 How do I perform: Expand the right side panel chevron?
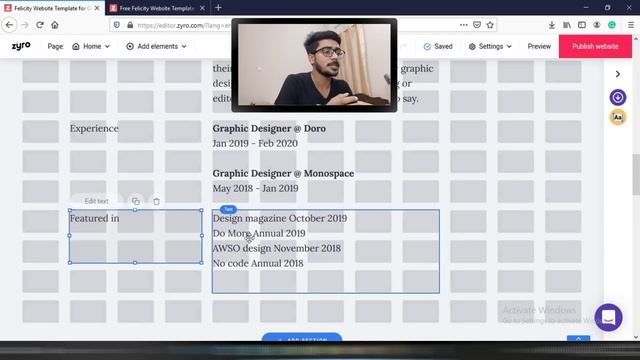point(618,74)
